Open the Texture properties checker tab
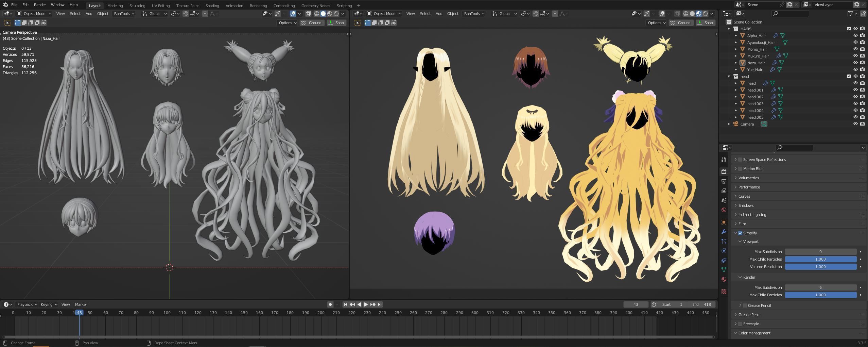 pos(724,292)
